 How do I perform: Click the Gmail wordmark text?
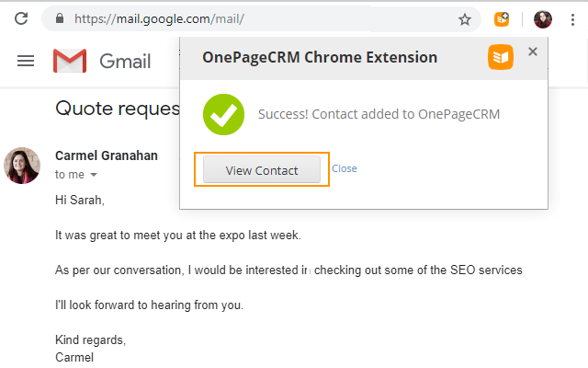tap(125, 62)
